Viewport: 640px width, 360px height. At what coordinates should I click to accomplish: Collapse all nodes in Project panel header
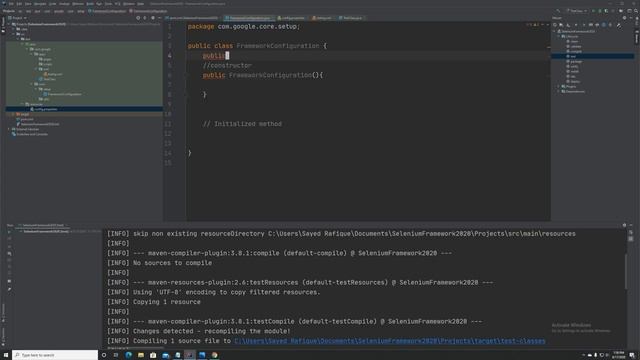tap(144, 18)
